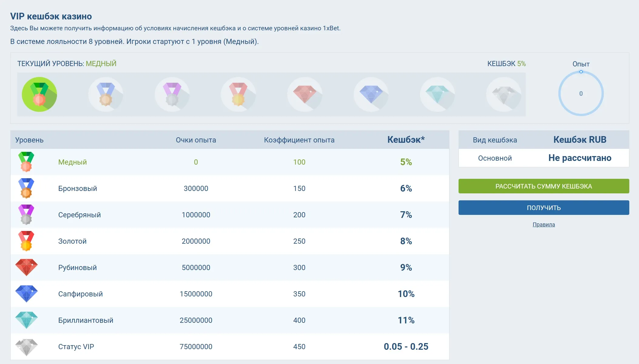This screenshot has height=364, width=639.
Task: Click the gray VIP diamond in table
Action: (26, 347)
